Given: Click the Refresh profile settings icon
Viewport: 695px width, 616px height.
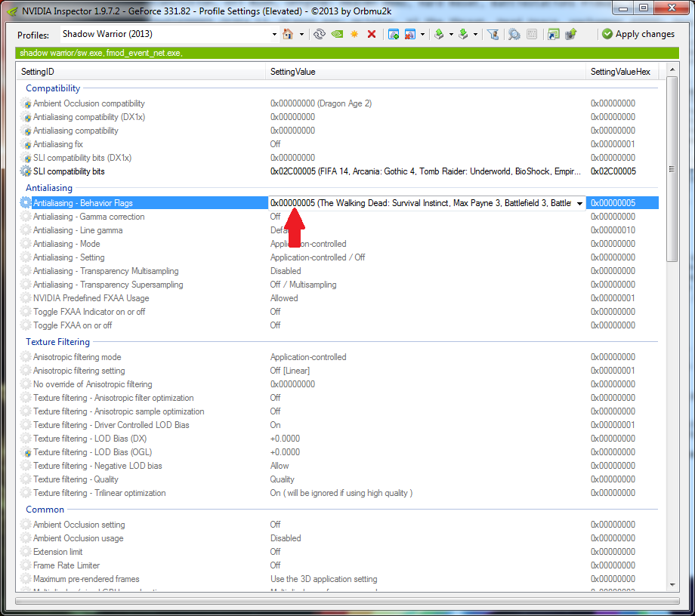Looking at the screenshot, I should tap(319, 34).
